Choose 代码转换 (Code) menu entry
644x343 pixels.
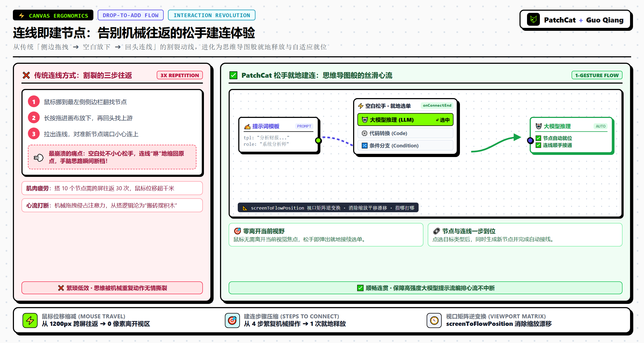pyautogui.click(x=405, y=133)
